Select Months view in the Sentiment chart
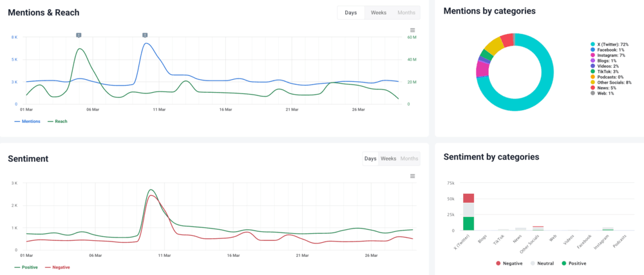 coord(409,158)
